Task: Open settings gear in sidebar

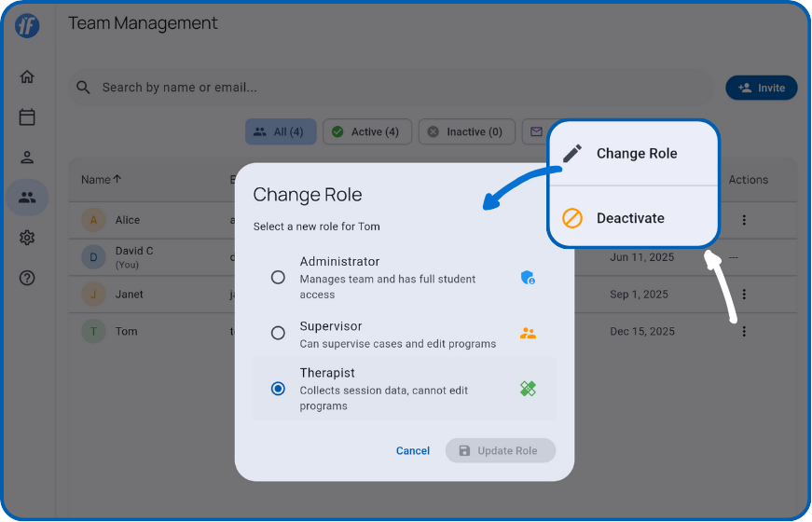Action: pos(27,238)
